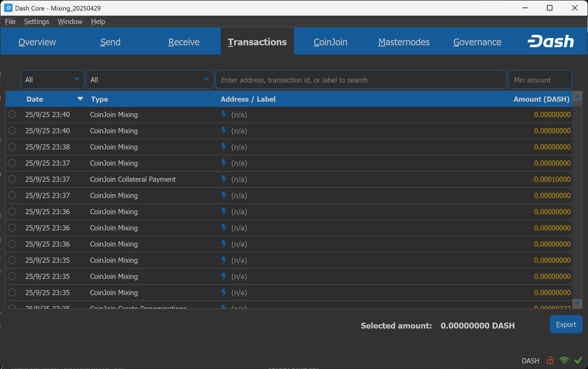Open the Help menu
The height and width of the screenshot is (369, 588).
pos(98,22)
